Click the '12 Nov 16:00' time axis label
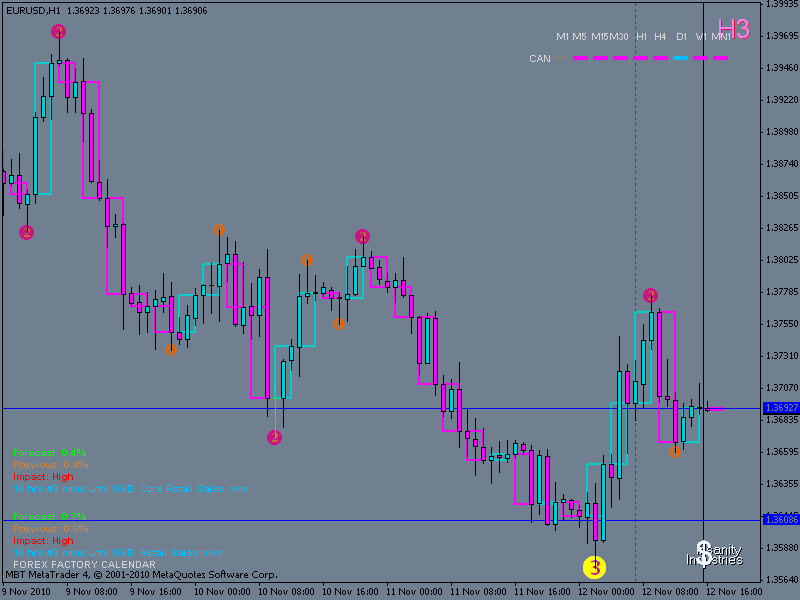Image resolution: width=800 pixels, height=600 pixels. pyautogui.click(x=734, y=592)
